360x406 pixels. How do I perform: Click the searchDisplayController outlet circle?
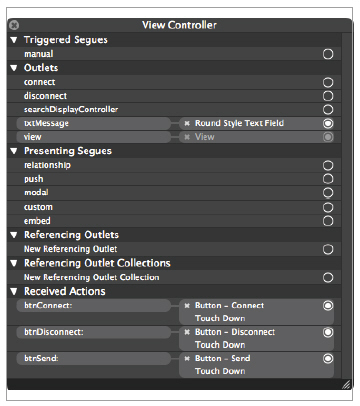point(328,109)
